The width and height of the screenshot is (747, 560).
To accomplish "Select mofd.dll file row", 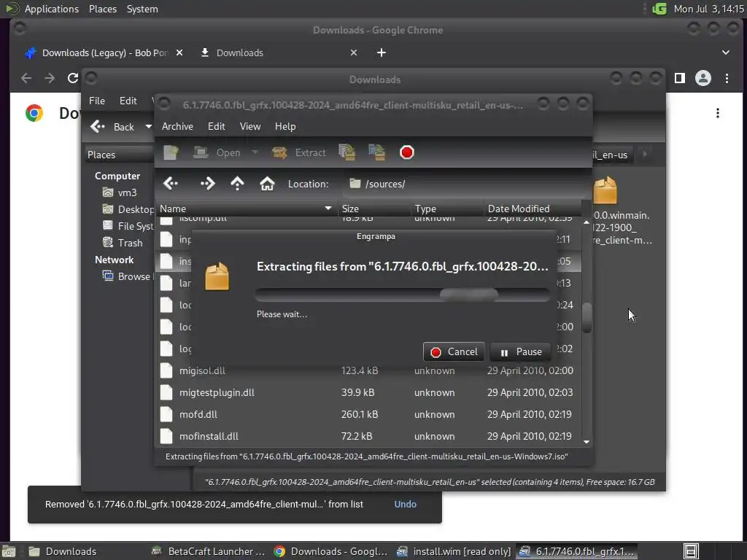I will click(368, 414).
